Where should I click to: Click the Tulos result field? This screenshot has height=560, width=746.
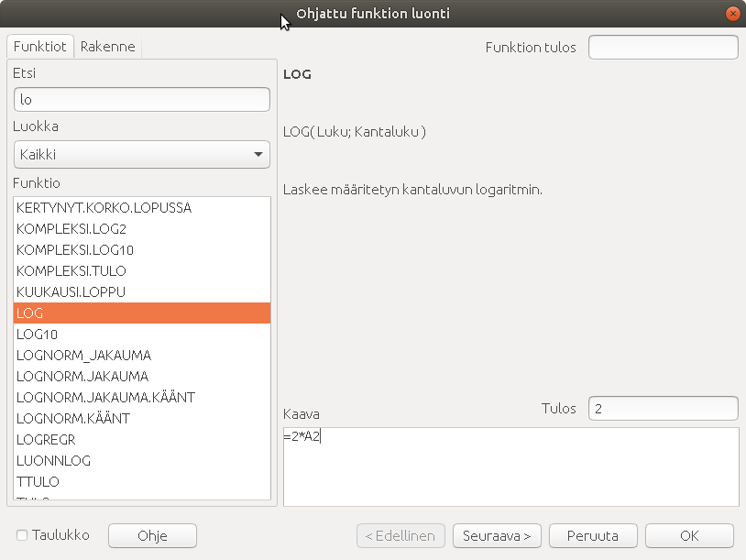click(663, 408)
